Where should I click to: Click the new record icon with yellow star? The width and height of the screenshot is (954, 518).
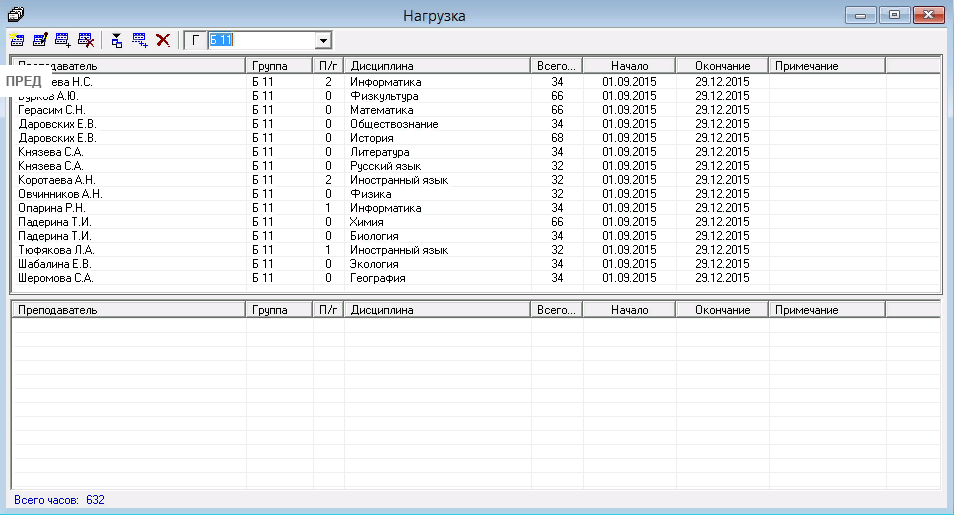(16, 40)
